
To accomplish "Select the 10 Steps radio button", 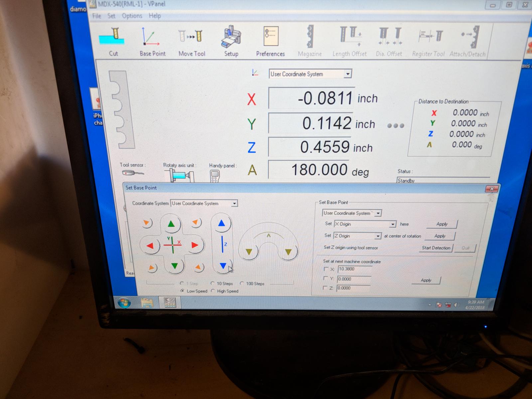I will [212, 283].
